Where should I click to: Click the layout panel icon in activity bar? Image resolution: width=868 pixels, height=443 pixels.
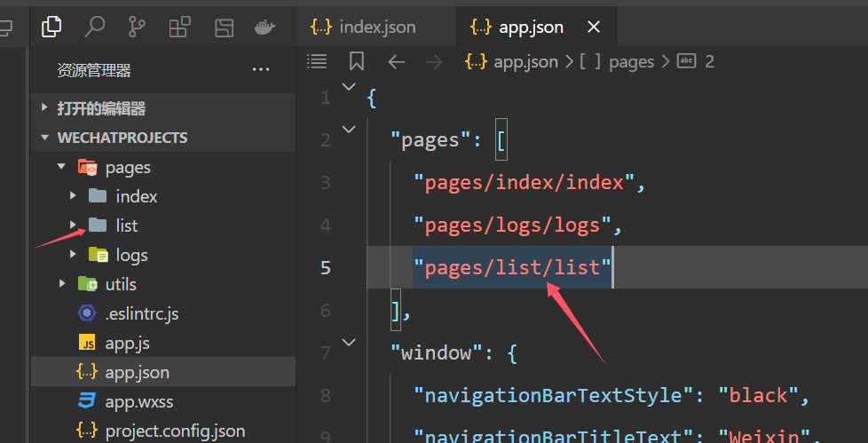coord(225,28)
